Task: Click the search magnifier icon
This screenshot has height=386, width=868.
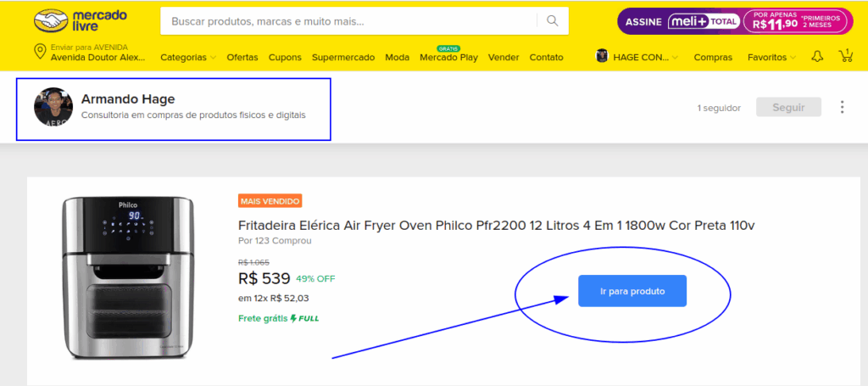Action: pos(552,21)
